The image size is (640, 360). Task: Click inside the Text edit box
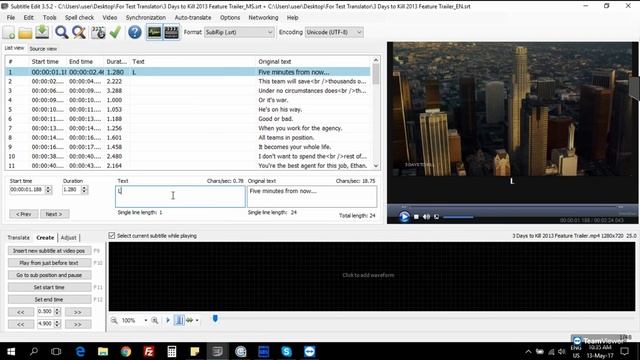tap(180, 196)
